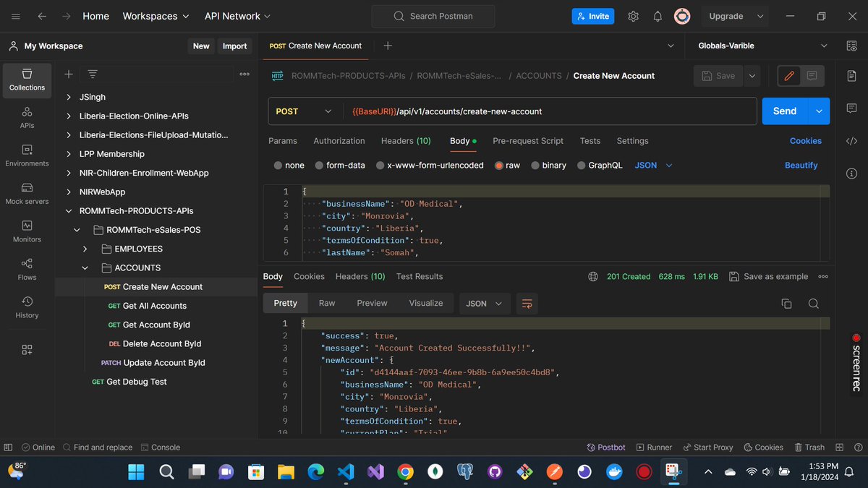This screenshot has height=488, width=868.
Task: Collapse the ACCOUNTS folder
Action: coord(85,267)
